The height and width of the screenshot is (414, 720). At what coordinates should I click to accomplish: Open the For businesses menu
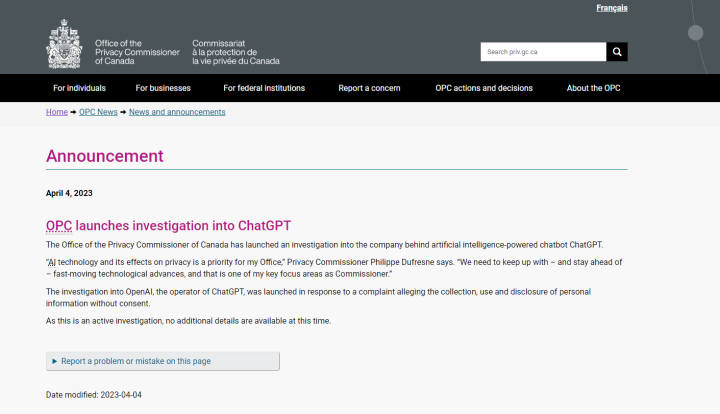(163, 88)
